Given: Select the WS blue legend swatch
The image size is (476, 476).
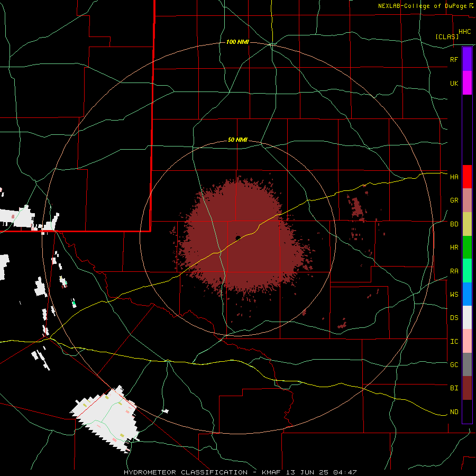Looking at the screenshot, I should pos(467,294).
